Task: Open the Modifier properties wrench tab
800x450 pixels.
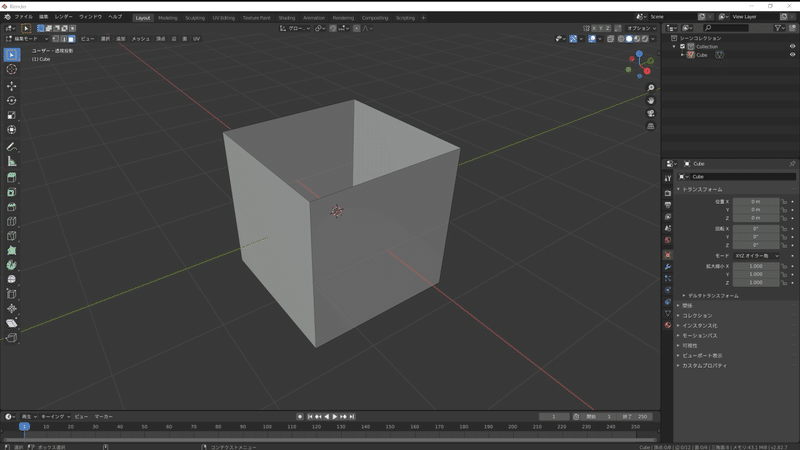Action: point(668,267)
